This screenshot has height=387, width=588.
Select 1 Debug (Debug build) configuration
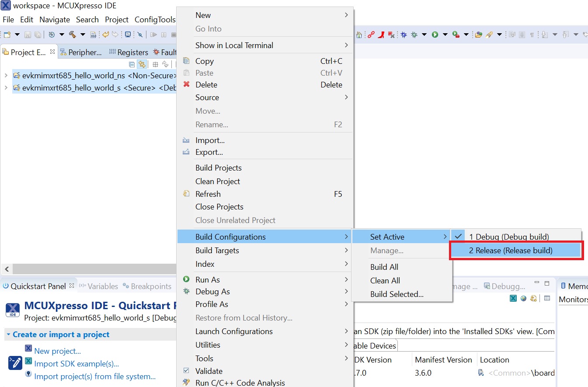click(x=516, y=237)
